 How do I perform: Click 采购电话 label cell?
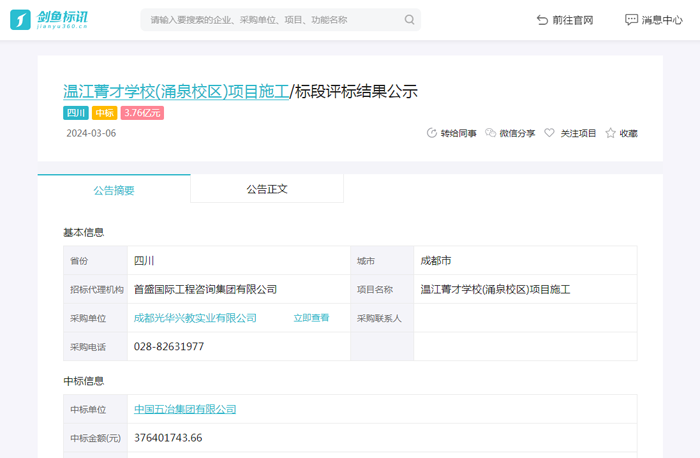coord(96,347)
